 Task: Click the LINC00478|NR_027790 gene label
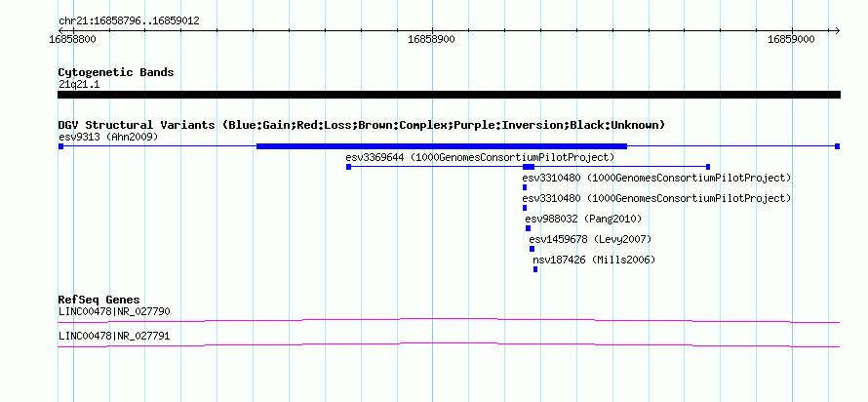coord(114,311)
